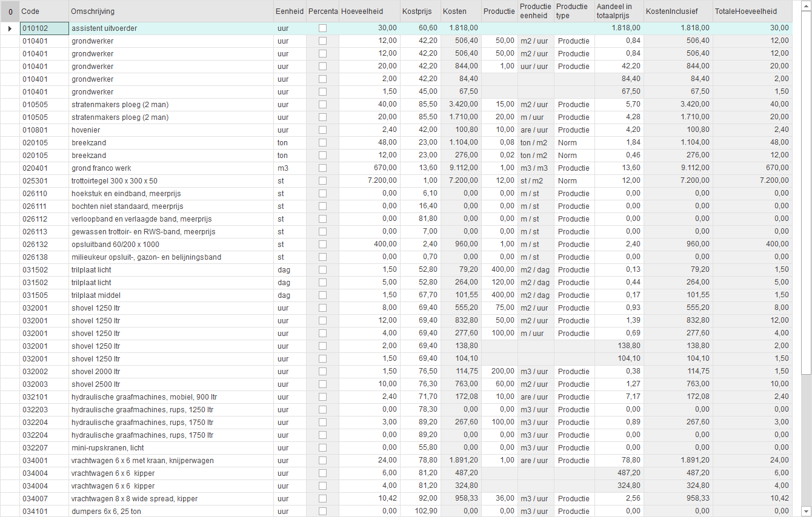Click Kosten value 3.420,00

[x=461, y=105]
